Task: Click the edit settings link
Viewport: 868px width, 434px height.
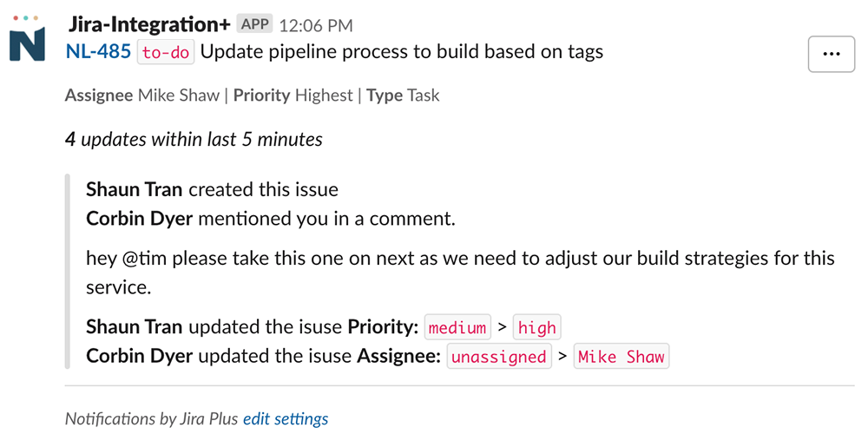Action: [x=286, y=418]
